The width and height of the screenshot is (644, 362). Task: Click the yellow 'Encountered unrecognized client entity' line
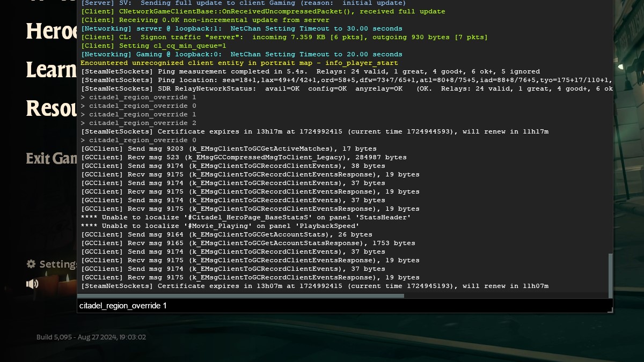coord(239,63)
